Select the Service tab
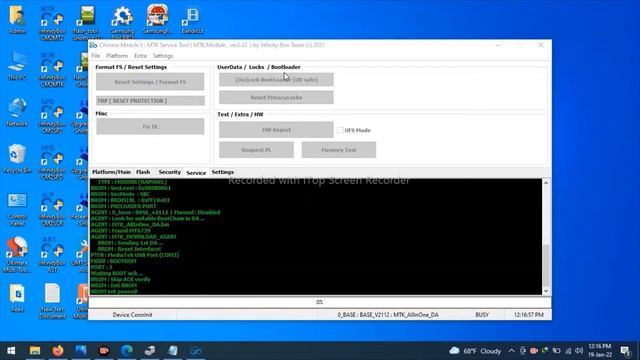 (196, 173)
